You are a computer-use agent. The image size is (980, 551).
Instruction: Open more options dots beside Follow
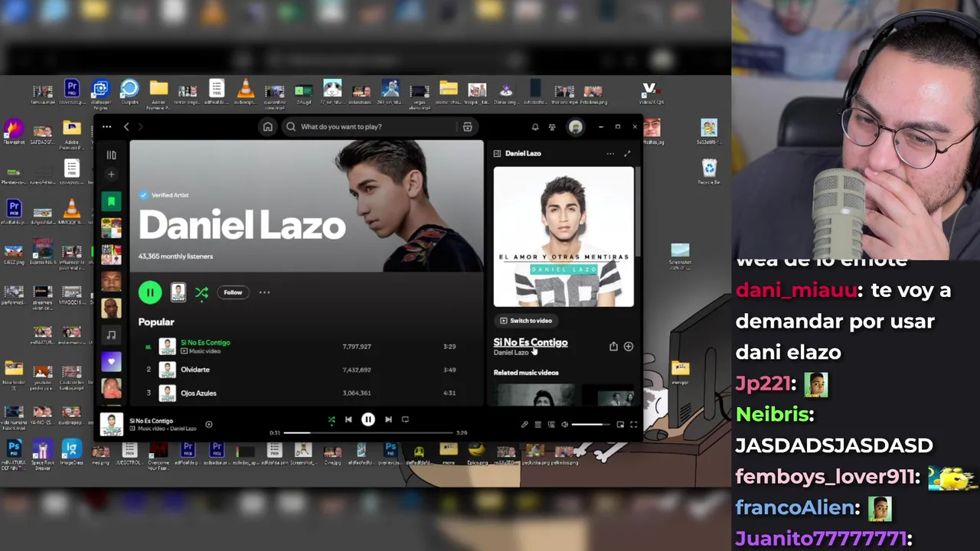click(x=264, y=292)
